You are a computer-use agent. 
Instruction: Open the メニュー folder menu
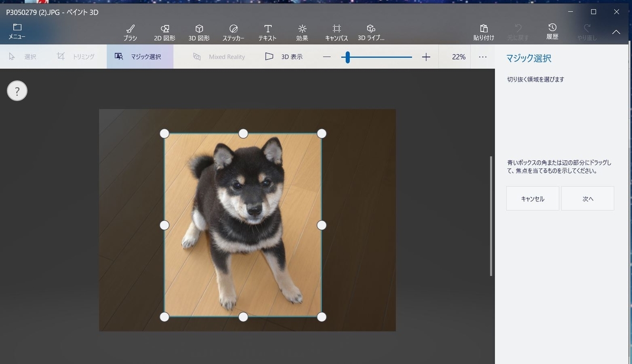point(17,32)
